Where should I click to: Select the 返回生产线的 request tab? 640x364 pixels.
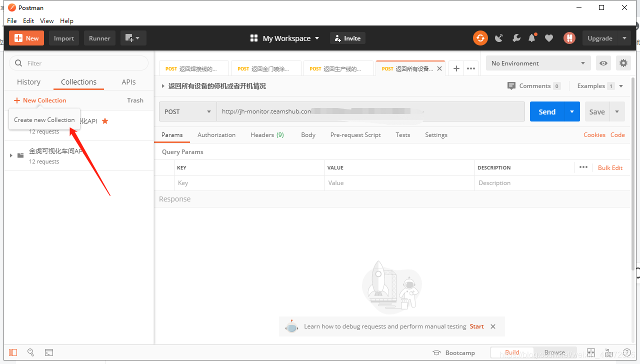338,68
